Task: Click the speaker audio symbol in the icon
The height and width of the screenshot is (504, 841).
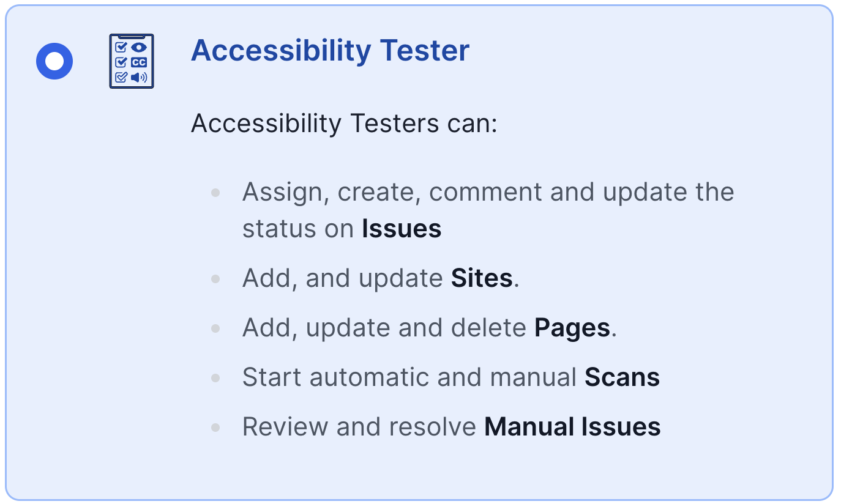Action: [139, 77]
